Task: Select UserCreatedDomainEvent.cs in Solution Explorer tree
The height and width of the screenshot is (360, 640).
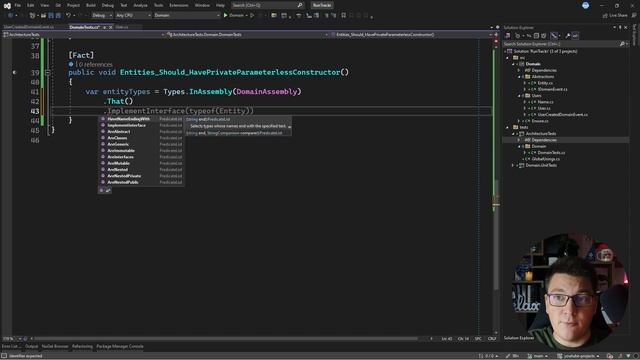Action: 562,115
